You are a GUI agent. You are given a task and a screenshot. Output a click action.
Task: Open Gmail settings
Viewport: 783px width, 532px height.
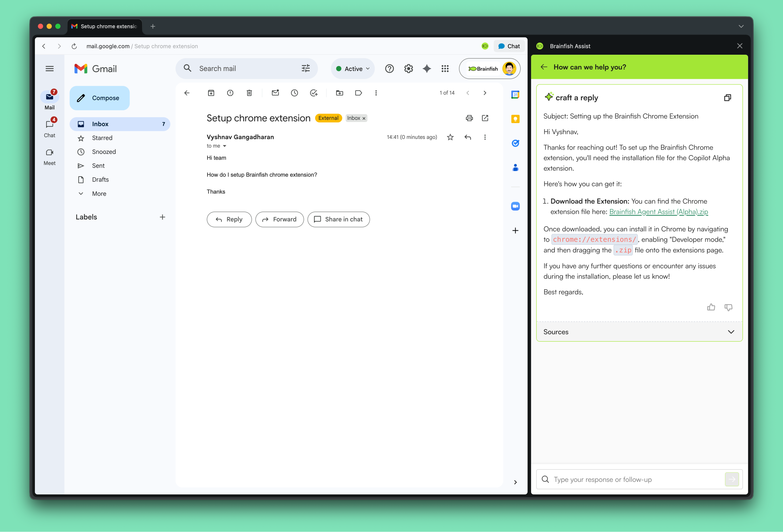pyautogui.click(x=408, y=68)
